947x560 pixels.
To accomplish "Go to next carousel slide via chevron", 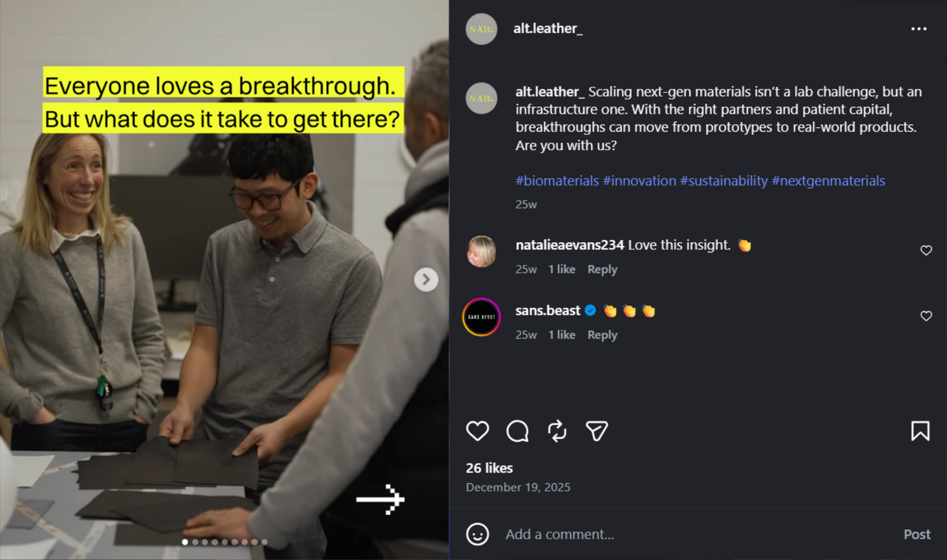I will (x=426, y=279).
